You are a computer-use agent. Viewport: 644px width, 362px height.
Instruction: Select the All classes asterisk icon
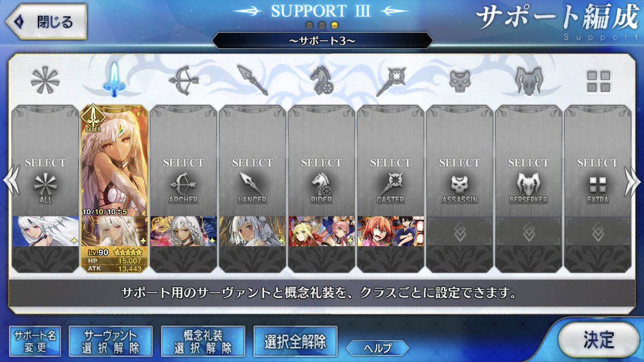45,80
